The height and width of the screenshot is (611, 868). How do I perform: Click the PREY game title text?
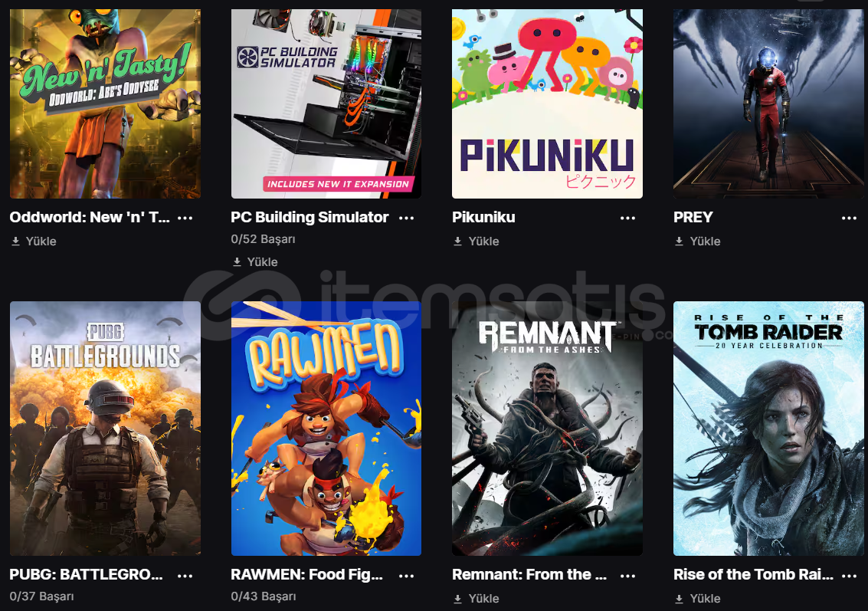693,217
